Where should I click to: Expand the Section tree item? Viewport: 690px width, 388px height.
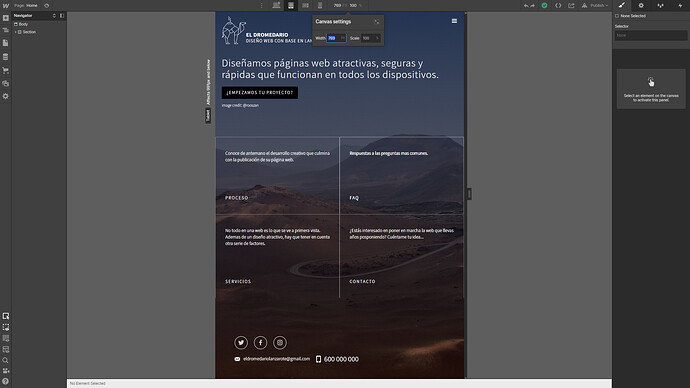pyautogui.click(x=15, y=32)
